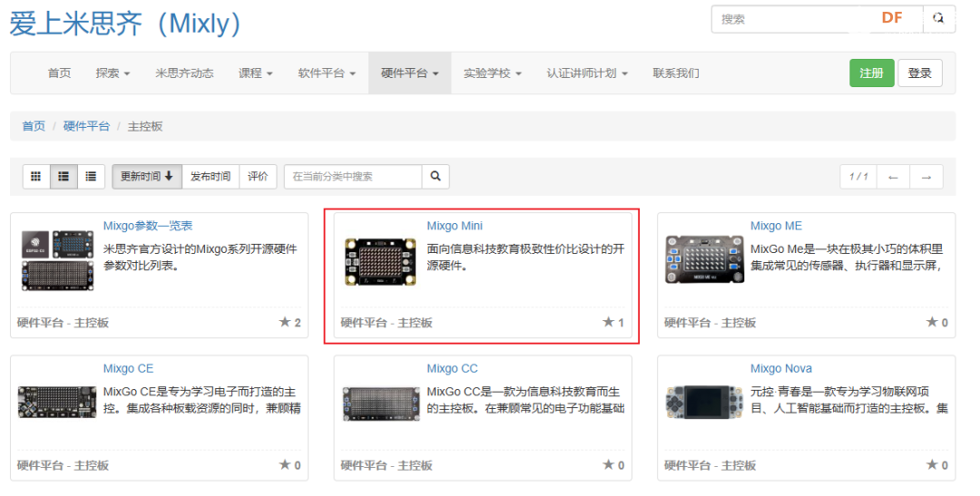Click the star rating on Mixgo CE card
The image size is (980, 496).
pyautogui.click(x=290, y=465)
